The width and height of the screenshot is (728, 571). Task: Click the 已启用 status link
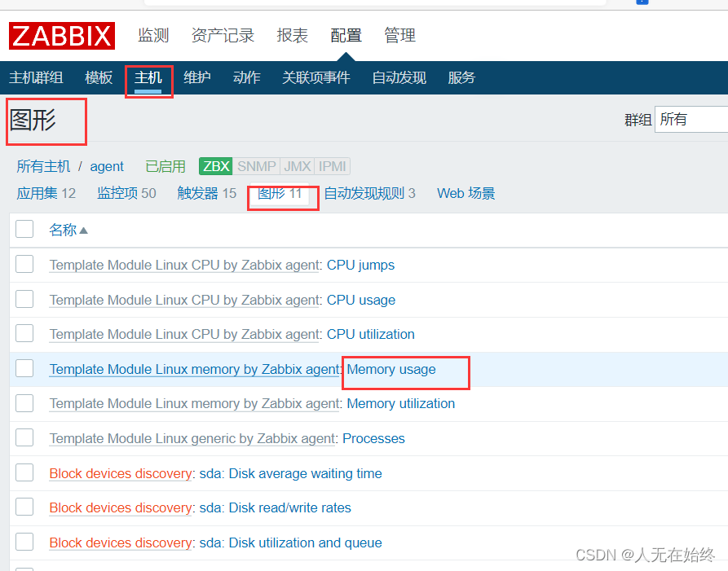[165, 166]
